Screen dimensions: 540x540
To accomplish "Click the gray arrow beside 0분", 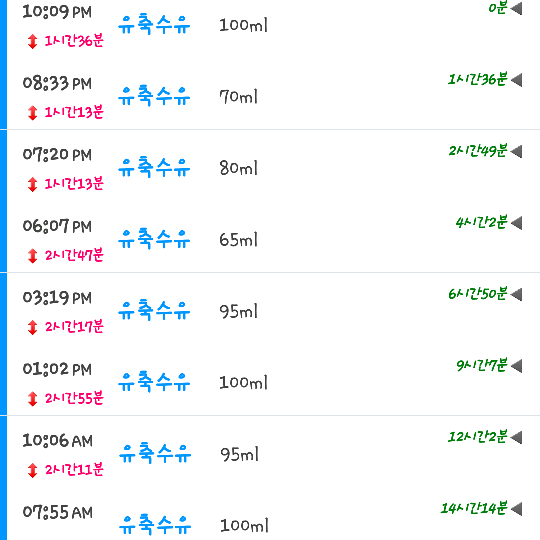I will coord(516,9).
